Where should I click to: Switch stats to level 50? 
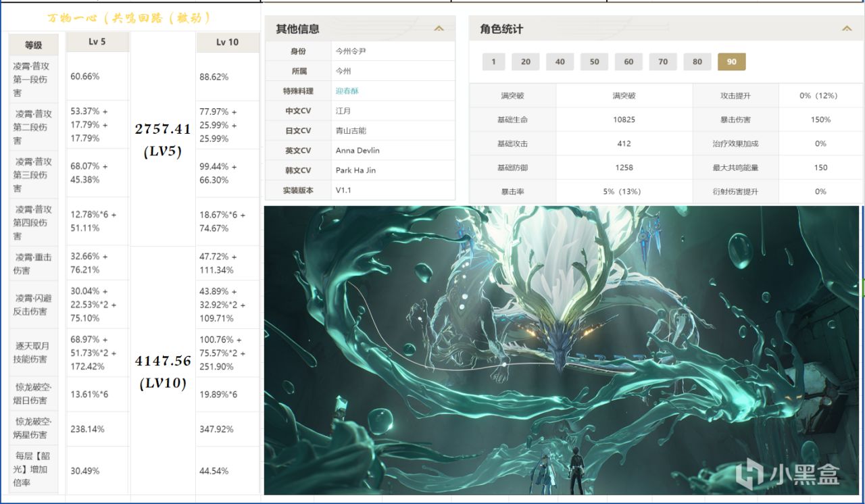click(595, 61)
